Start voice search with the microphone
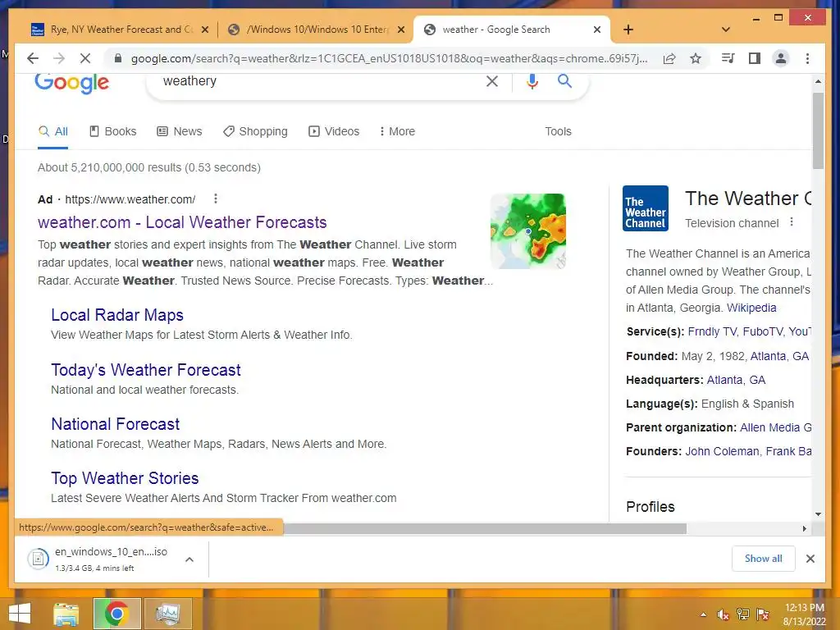 (532, 81)
